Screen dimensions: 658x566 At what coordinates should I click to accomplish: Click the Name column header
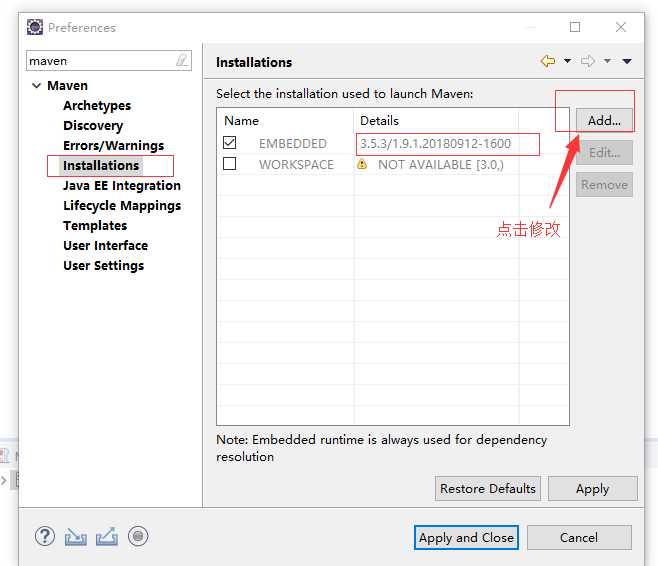click(241, 121)
